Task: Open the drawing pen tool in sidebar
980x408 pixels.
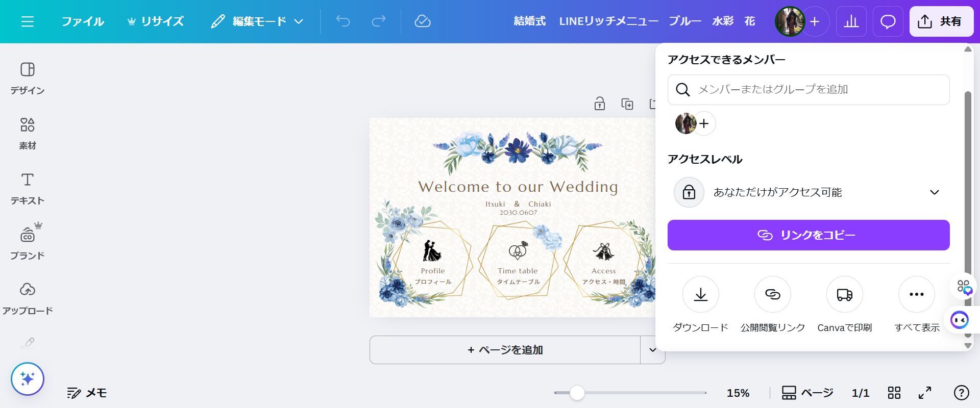Action: pyautogui.click(x=28, y=343)
